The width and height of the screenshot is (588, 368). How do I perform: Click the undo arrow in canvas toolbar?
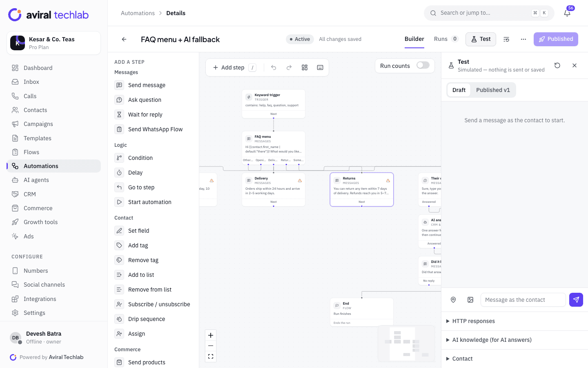274,67
